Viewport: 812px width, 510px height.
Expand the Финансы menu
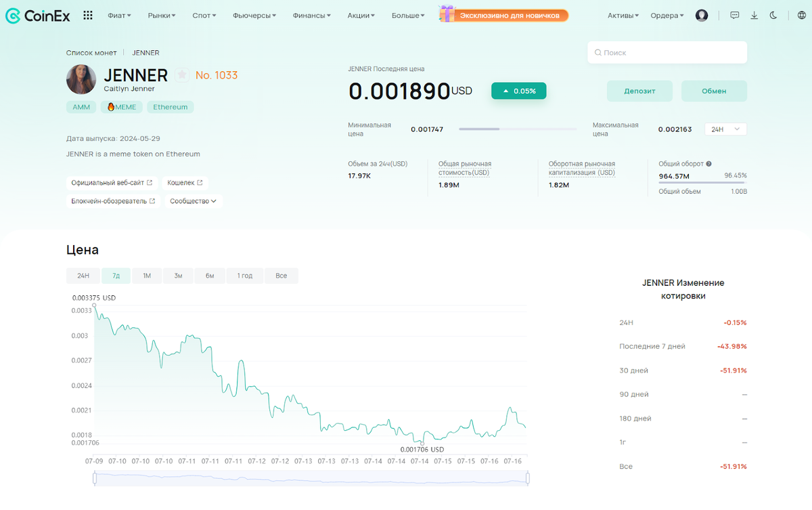pyautogui.click(x=312, y=15)
